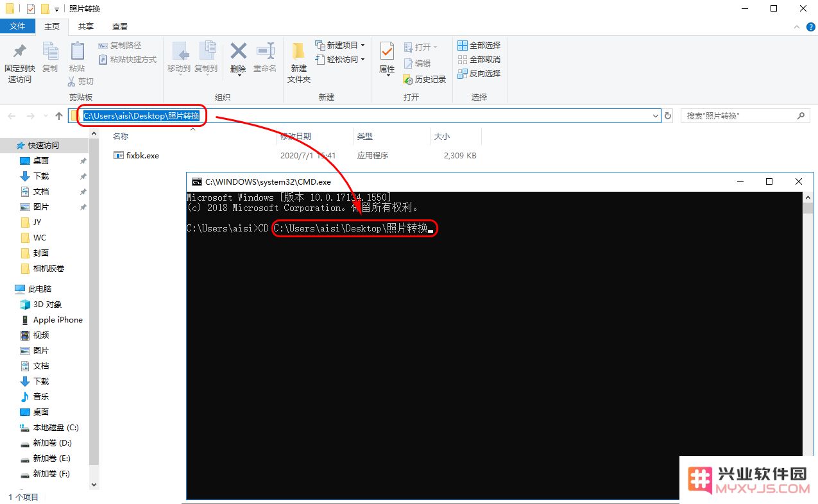Screen dimensions: 818x504
Task: Sort by 类型 column header
Action: tap(365, 137)
